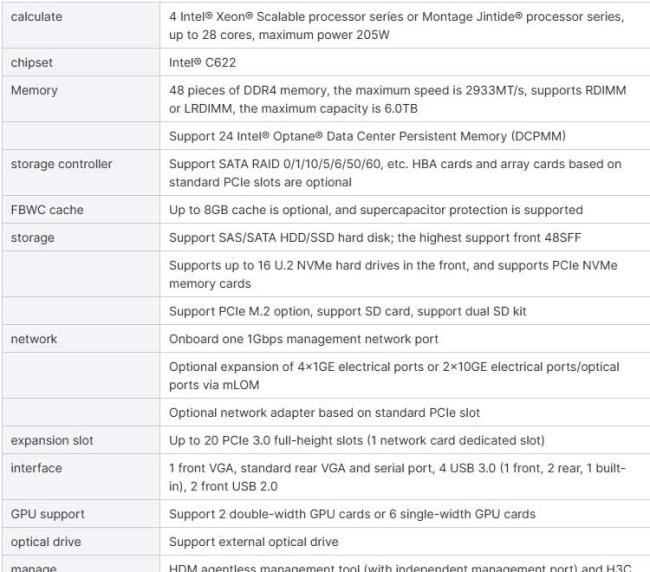The width and height of the screenshot is (650, 572).
Task: Click the "Memory" row label
Action: point(34,90)
